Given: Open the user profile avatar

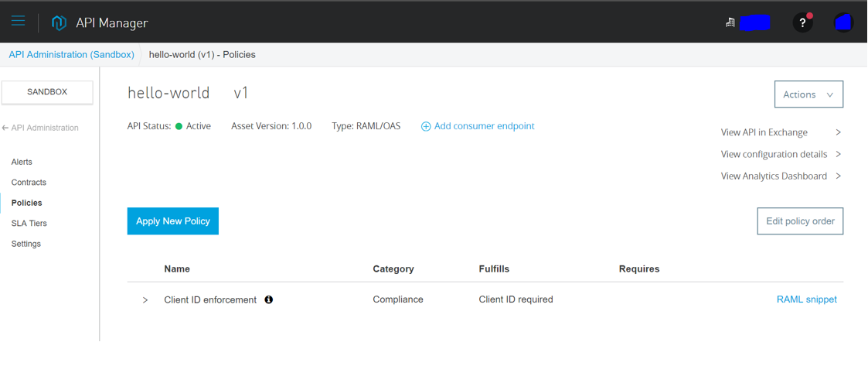Looking at the screenshot, I should click(843, 22).
